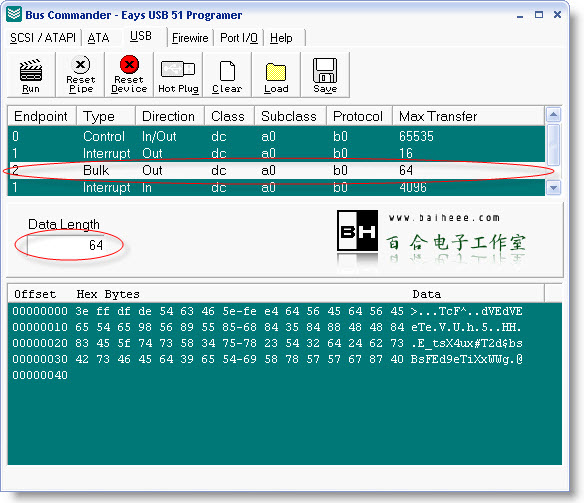Select the Interrupt Out endpoint row

tap(276, 153)
